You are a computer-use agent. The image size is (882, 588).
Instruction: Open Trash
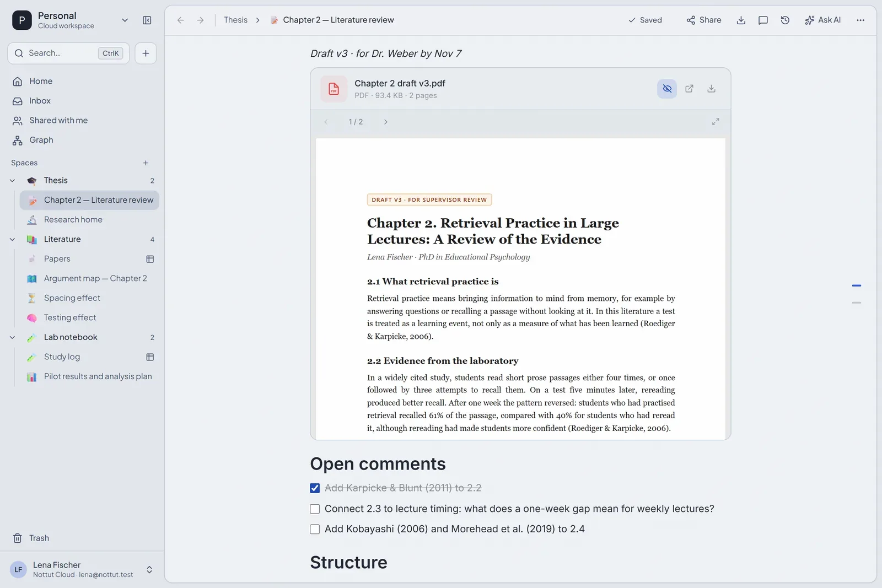(83, 538)
